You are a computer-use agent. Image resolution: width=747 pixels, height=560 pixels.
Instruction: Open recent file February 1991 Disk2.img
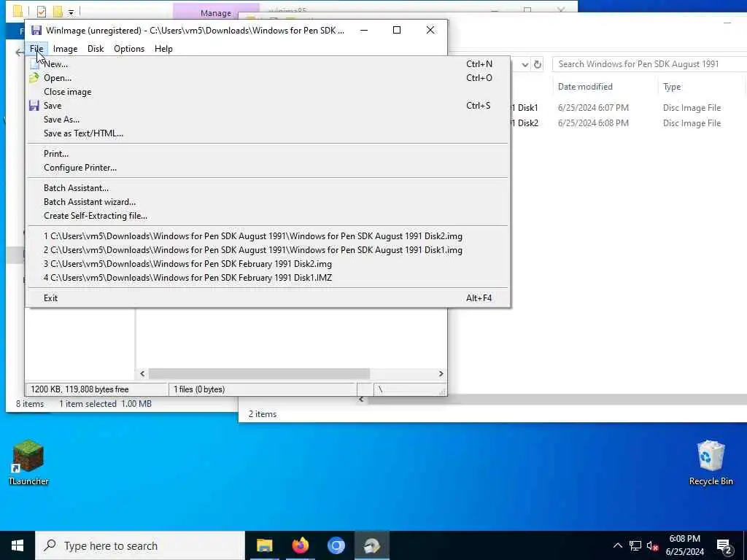(268, 263)
